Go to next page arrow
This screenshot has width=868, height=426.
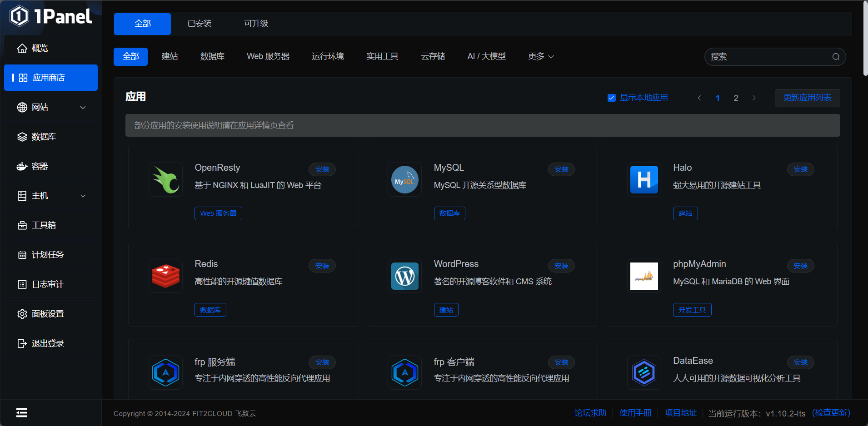(x=754, y=98)
